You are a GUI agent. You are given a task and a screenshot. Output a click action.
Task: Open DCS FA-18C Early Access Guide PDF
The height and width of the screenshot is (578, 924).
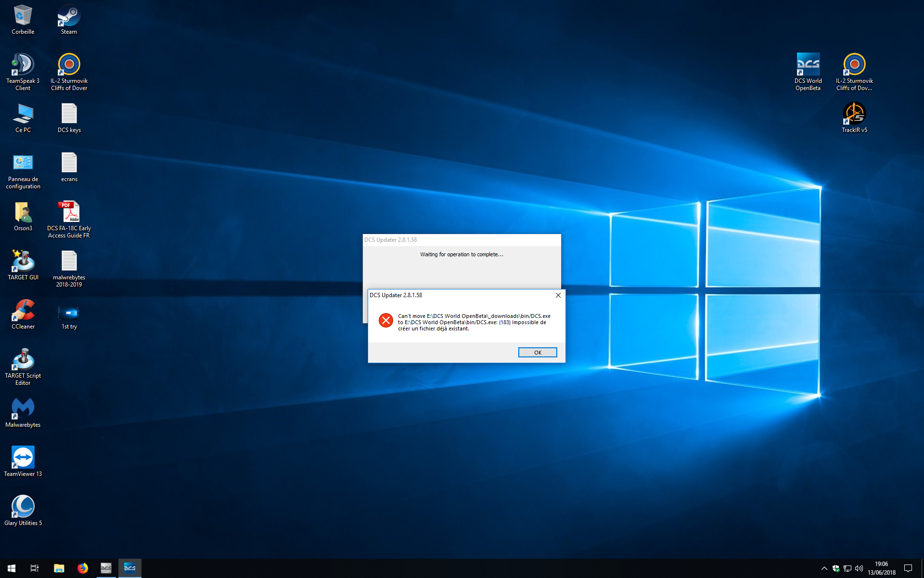pos(69,220)
